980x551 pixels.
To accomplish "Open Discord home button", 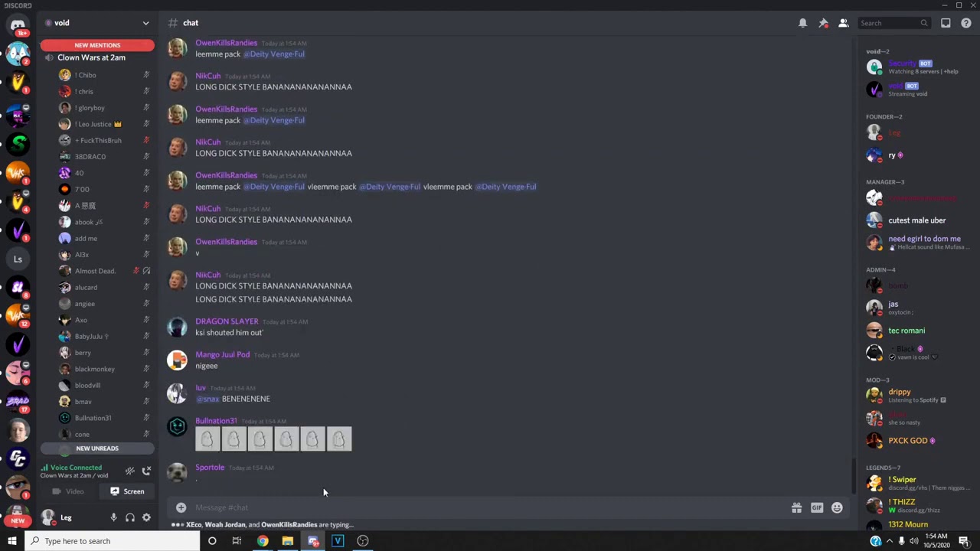I will [x=18, y=25].
